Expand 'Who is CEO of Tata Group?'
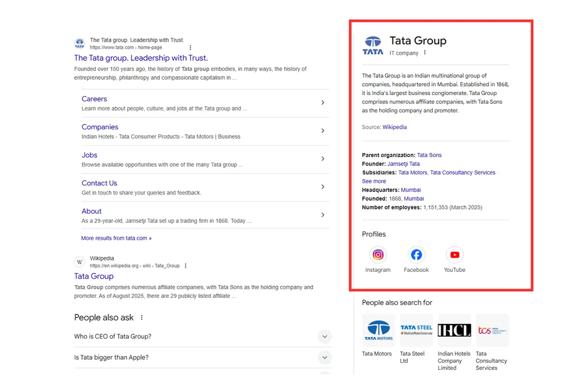This screenshot has height=392, width=588. point(324,337)
